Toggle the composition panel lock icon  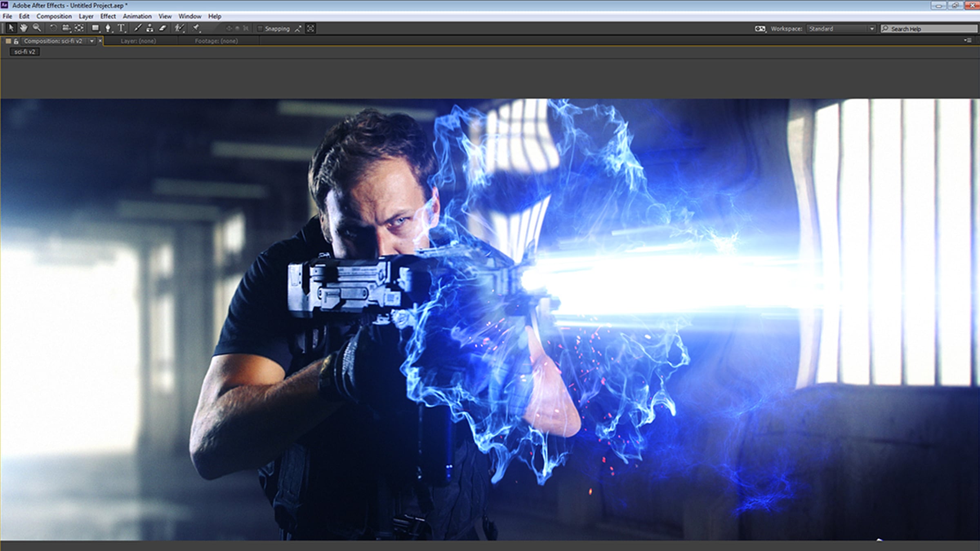coord(16,41)
